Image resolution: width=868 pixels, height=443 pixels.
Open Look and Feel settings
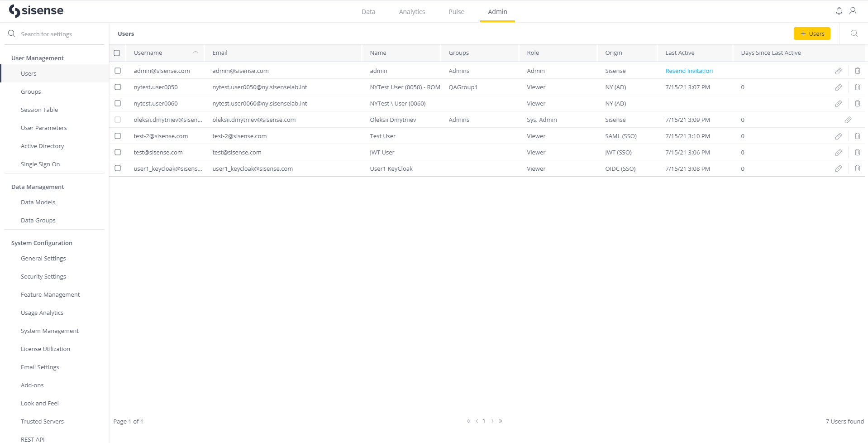[x=40, y=403]
